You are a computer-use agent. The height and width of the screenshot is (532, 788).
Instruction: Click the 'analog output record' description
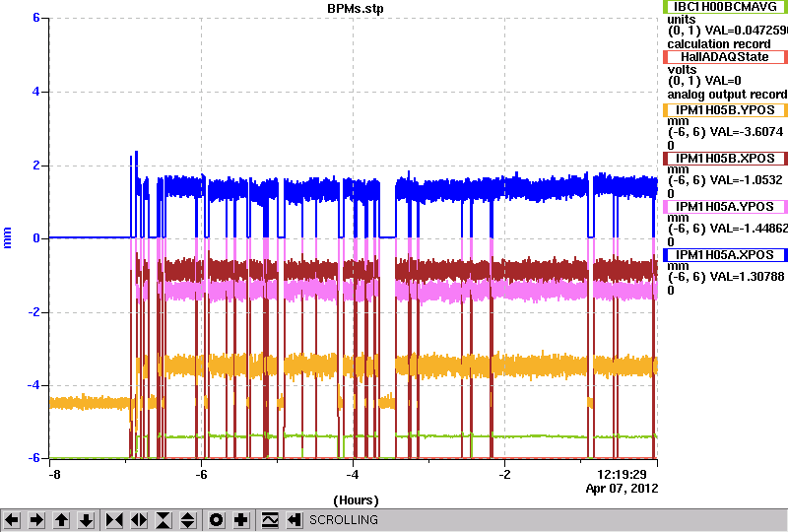727,95
